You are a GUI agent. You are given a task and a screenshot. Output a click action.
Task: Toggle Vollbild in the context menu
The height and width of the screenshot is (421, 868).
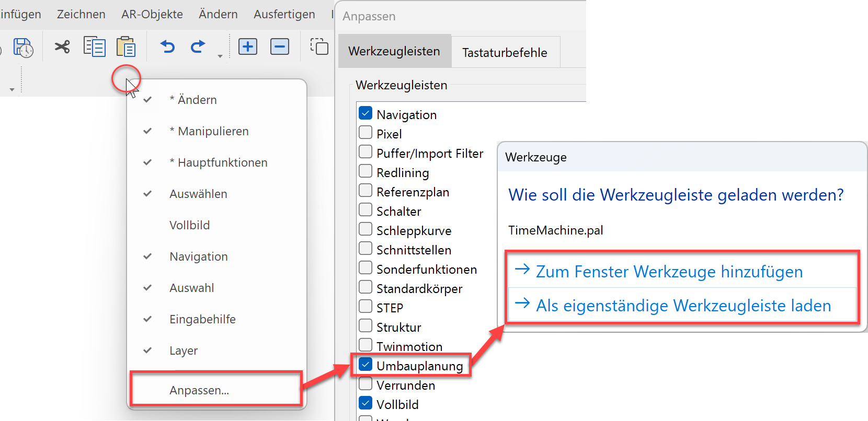click(x=189, y=225)
